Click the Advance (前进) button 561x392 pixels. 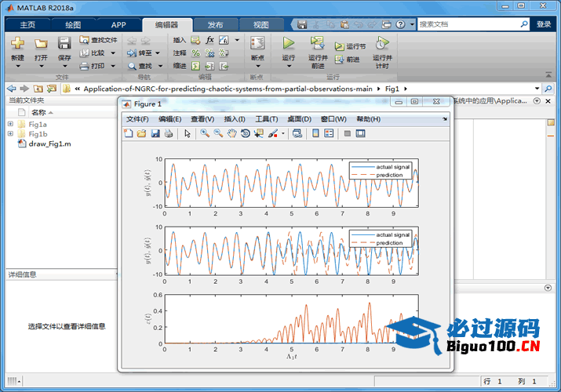point(347,60)
